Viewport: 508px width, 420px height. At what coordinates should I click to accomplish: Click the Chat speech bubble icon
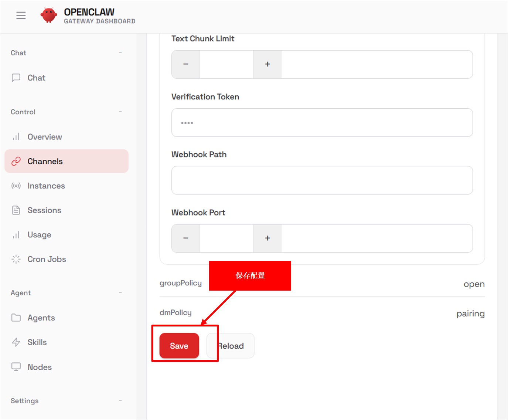point(16,78)
